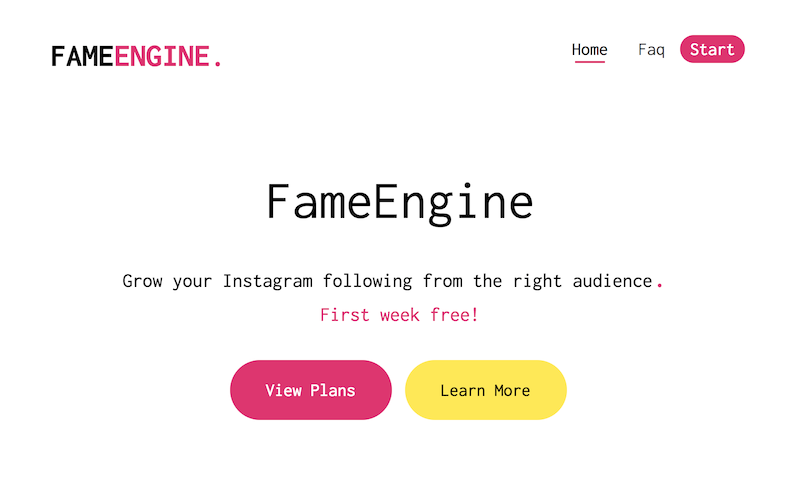Viewport: 800px width, 500px height.
Task: Open the Home navigation link
Action: [589, 49]
